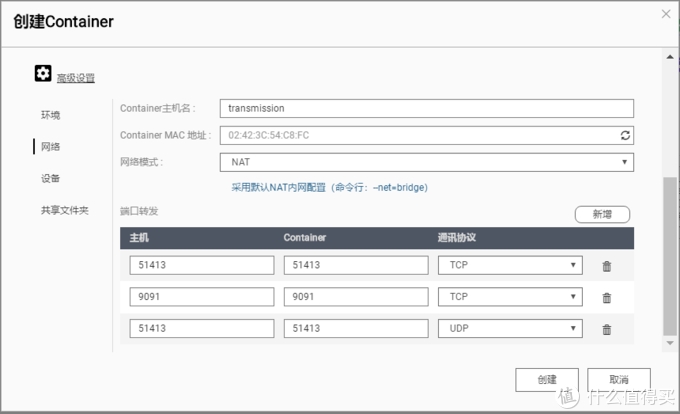The width and height of the screenshot is (680, 414).
Task: Edit host port 51413 in UDP row
Action: point(202,328)
